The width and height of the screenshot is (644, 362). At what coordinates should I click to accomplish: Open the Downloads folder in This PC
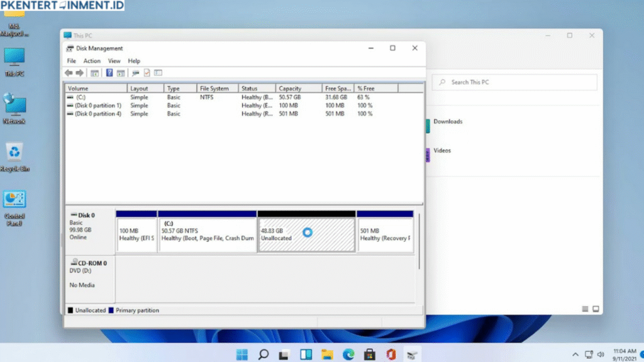(x=448, y=122)
